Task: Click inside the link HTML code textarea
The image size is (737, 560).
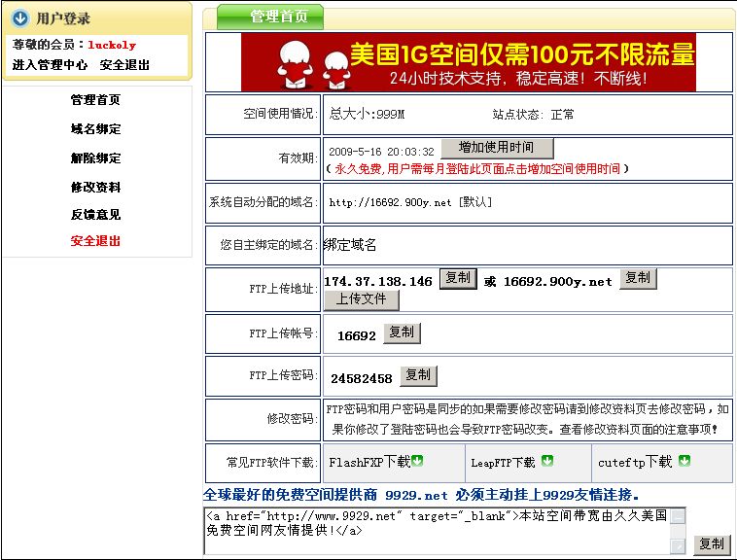Action: 438,530
